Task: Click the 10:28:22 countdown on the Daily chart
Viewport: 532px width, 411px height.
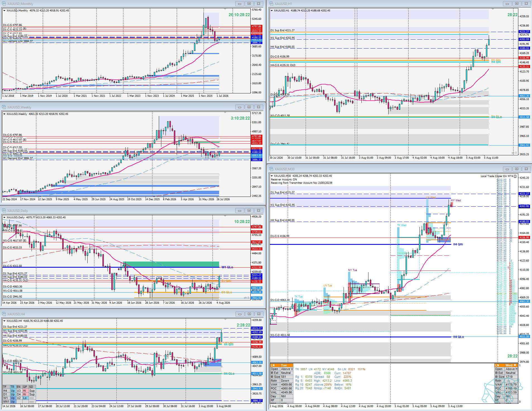Action: [242, 222]
